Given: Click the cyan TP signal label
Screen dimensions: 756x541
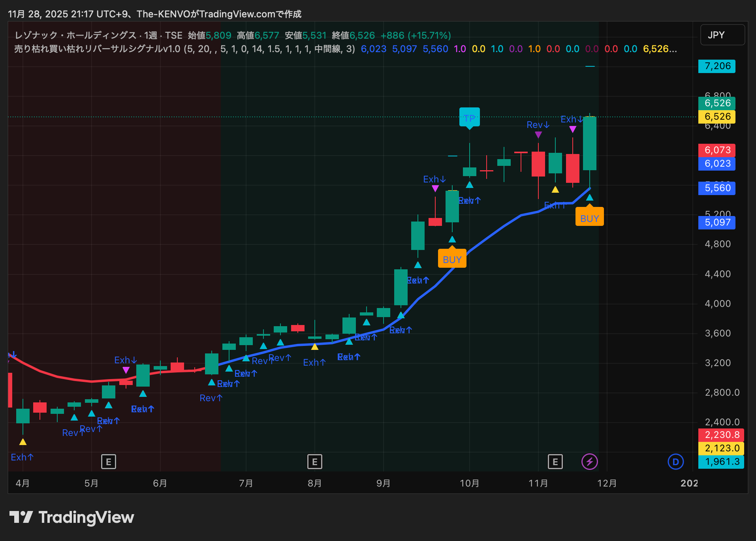Looking at the screenshot, I should [x=469, y=117].
